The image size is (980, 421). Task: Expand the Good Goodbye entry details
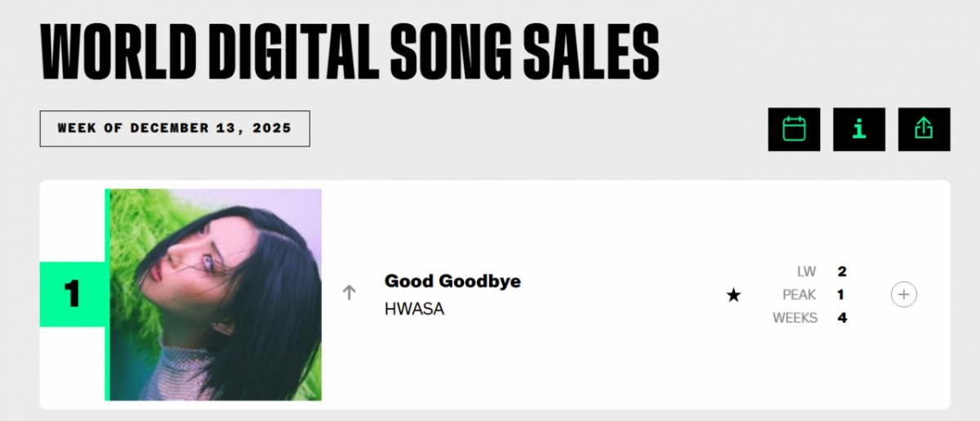(904, 294)
